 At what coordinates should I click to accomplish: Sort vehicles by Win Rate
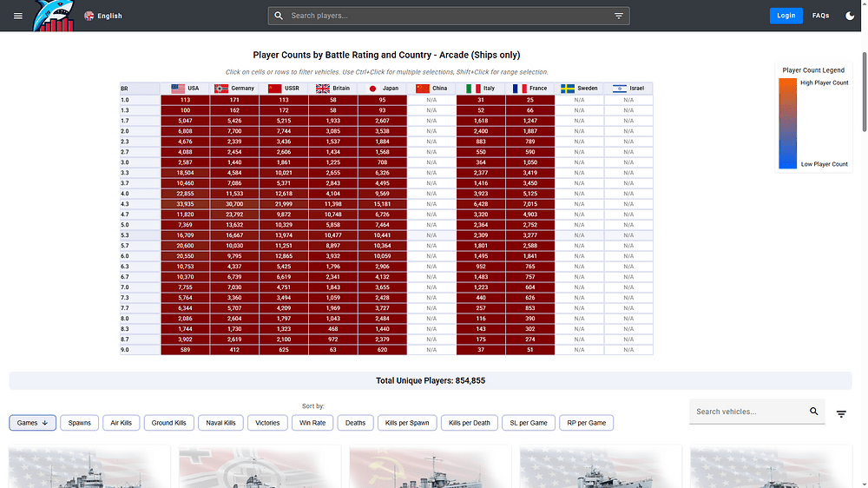point(312,423)
